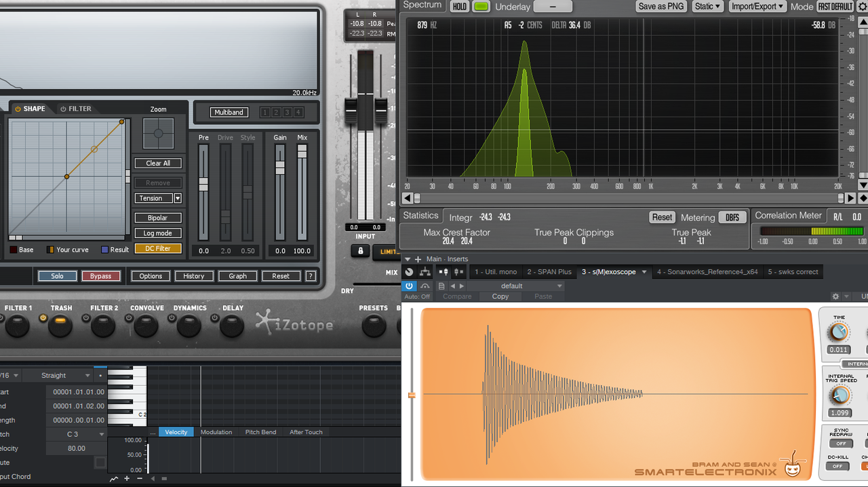Screen dimensions: 868x487
Task: Add a controller lane with the plus icon
Action: (127, 479)
